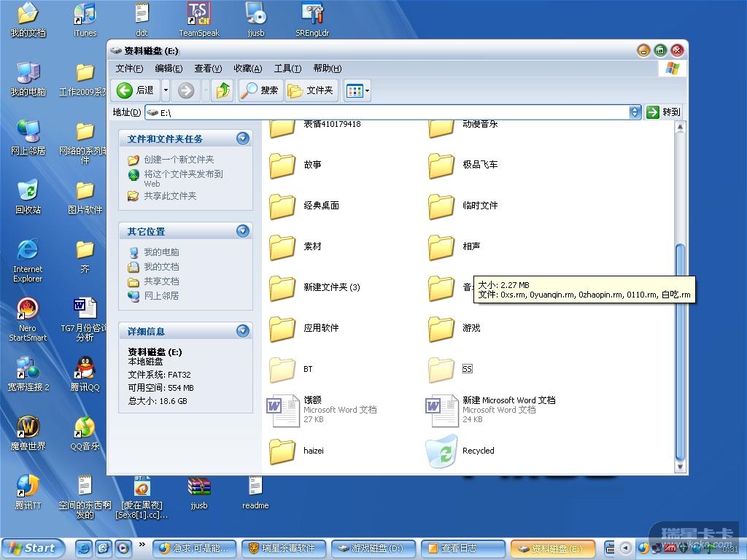
Task: Select the 极品飞车 folder
Action: point(463,165)
